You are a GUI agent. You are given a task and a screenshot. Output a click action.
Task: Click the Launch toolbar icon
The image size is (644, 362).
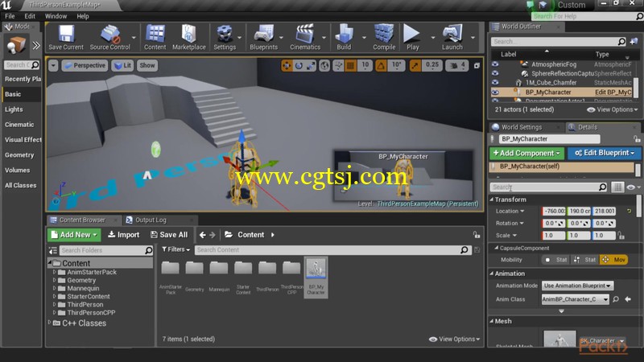pyautogui.click(x=452, y=37)
